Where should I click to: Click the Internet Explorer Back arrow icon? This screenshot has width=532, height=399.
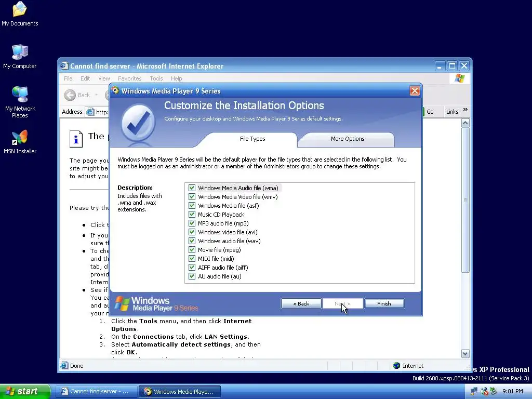70,95
